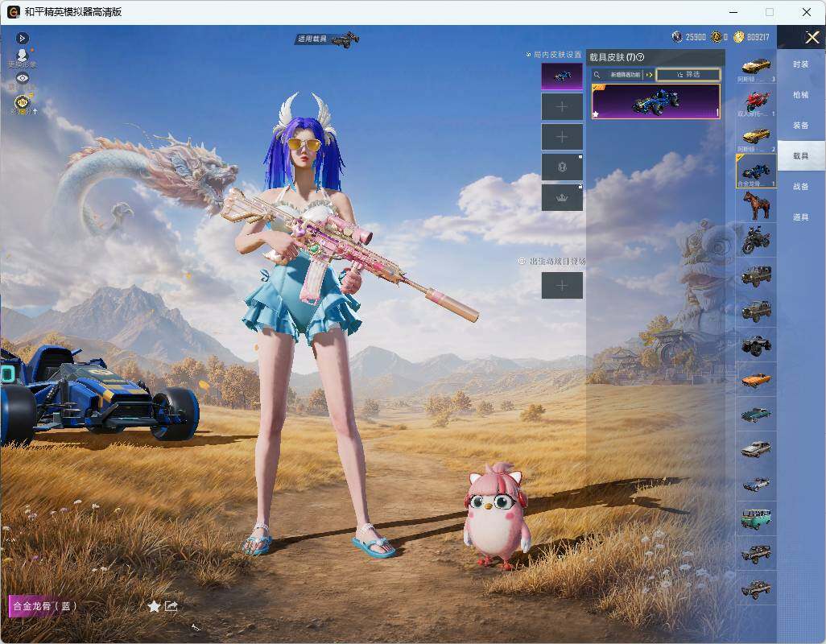Click the 适用载具 vehicle indicator
826x644 pixels.
click(x=327, y=39)
